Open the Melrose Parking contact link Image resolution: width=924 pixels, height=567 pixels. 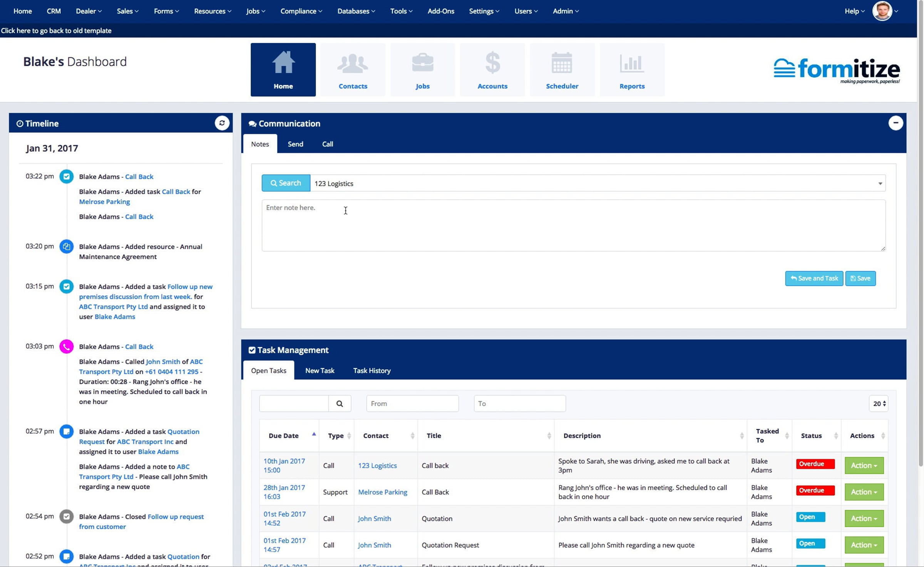tap(382, 492)
